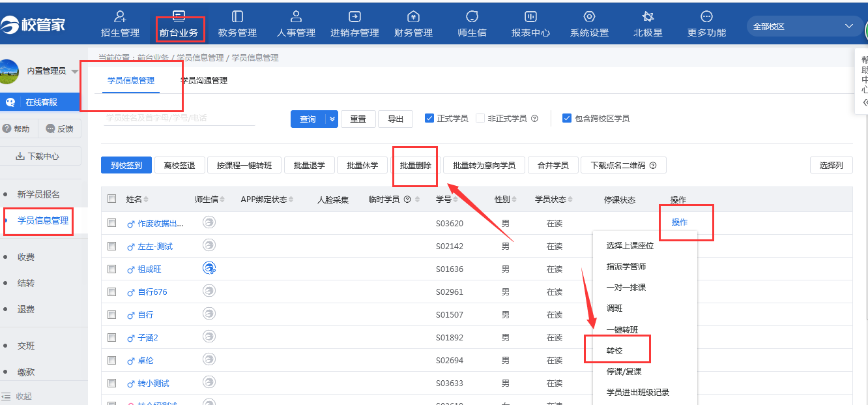Open the 招生管理 module in top navigation
868x405 pixels.
click(x=120, y=24)
